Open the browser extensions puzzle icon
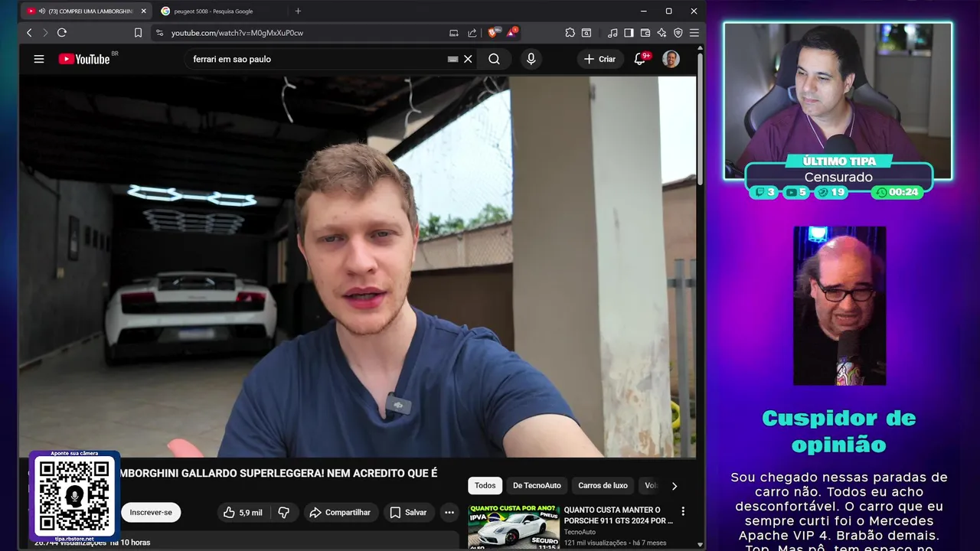 click(570, 33)
